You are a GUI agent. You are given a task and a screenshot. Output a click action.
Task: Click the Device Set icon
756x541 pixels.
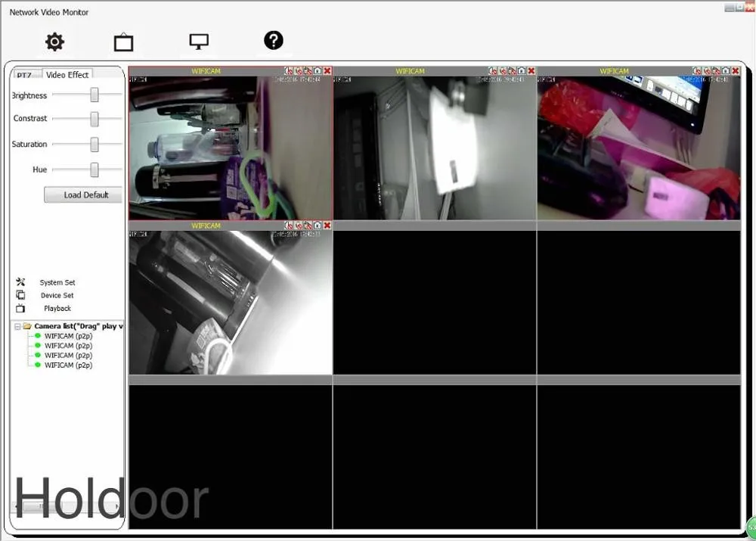click(20, 295)
